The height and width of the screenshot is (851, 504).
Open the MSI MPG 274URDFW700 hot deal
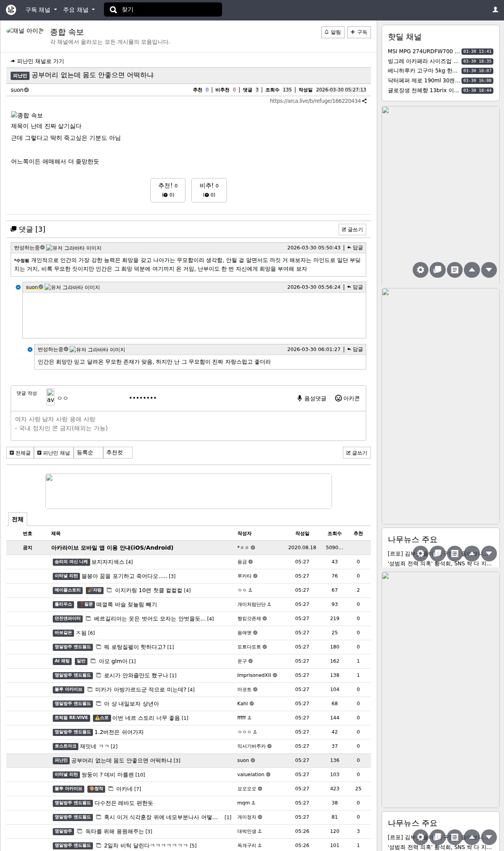point(424,51)
